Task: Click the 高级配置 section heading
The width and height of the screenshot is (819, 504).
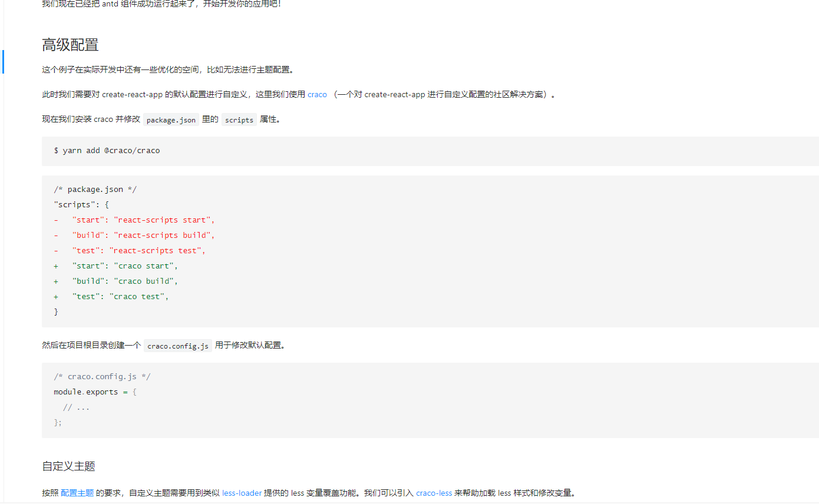Action: 70,45
